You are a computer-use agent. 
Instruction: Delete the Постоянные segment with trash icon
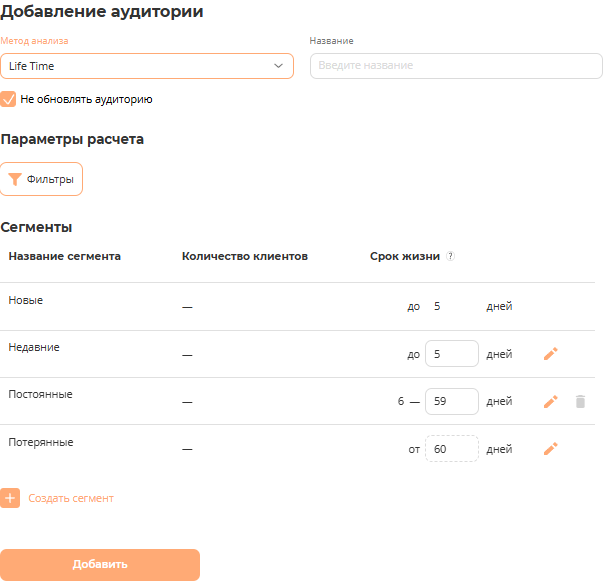pos(580,401)
